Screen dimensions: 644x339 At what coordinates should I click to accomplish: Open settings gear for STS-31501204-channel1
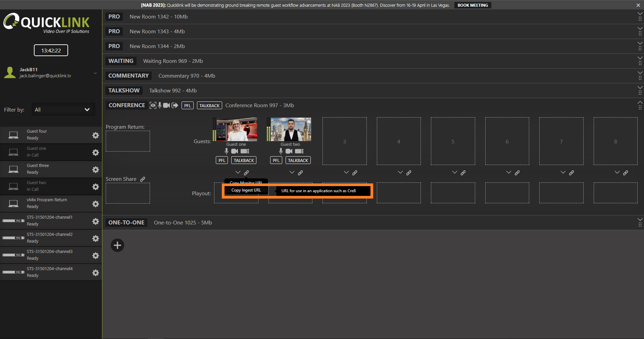pos(96,221)
